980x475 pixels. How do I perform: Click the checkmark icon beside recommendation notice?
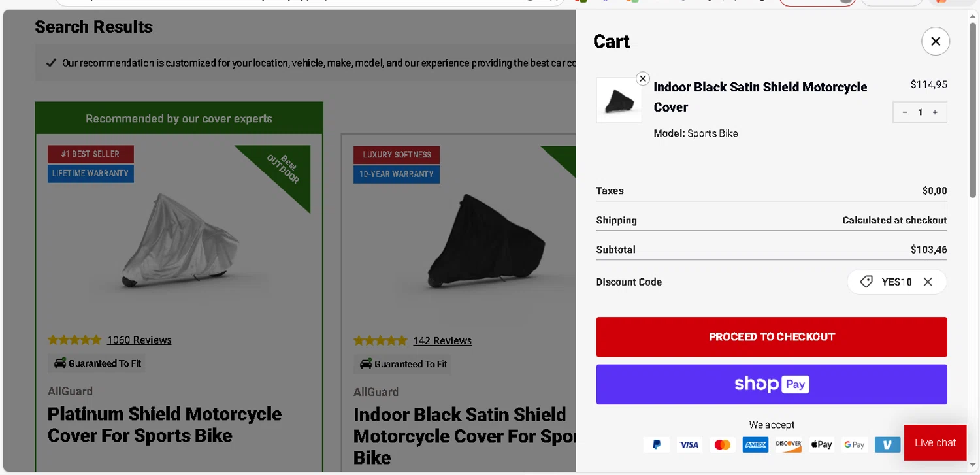pyautogui.click(x=51, y=63)
